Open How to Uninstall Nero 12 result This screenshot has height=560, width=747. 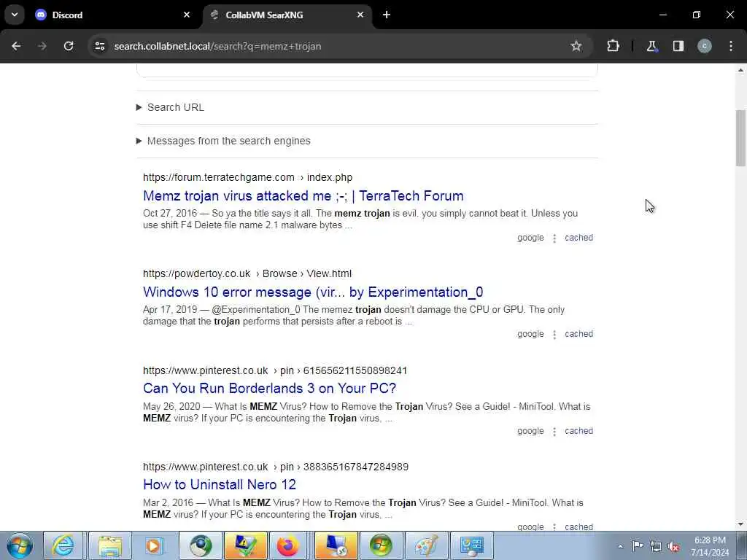pos(220,484)
